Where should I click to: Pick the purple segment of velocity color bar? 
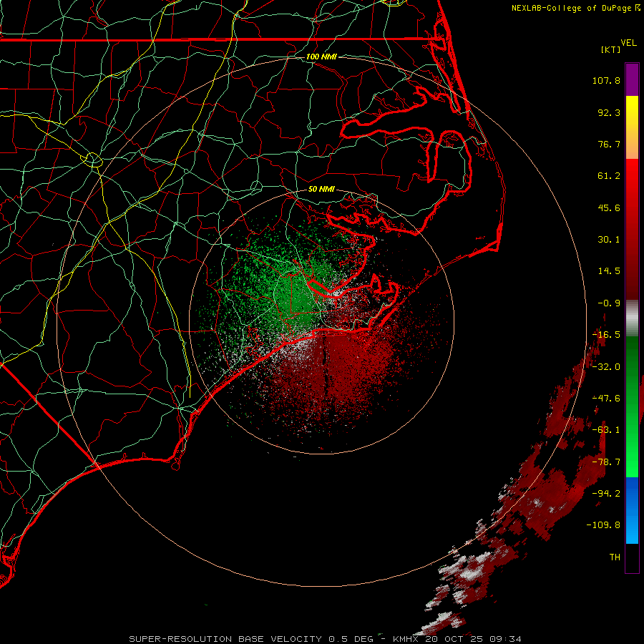click(632, 80)
